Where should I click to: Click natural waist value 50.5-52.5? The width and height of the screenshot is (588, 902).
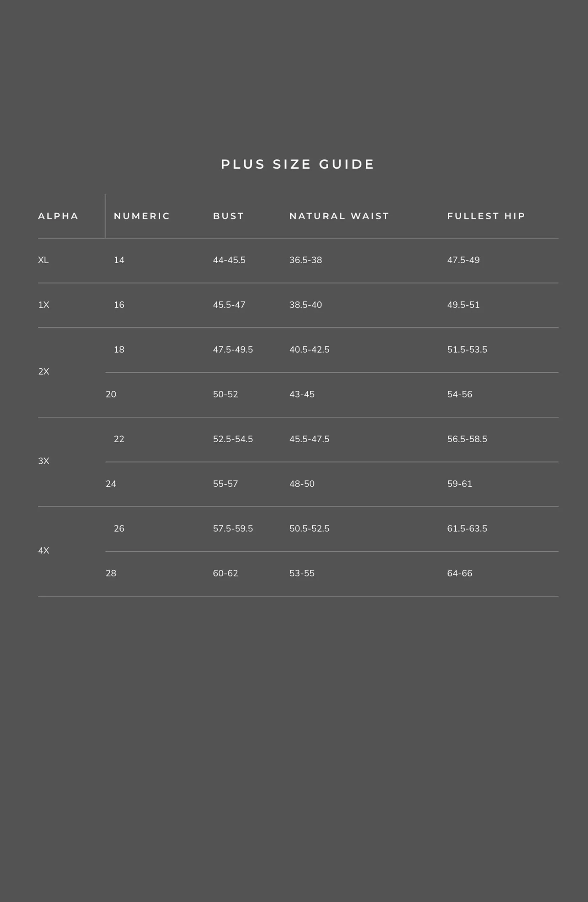(x=309, y=528)
